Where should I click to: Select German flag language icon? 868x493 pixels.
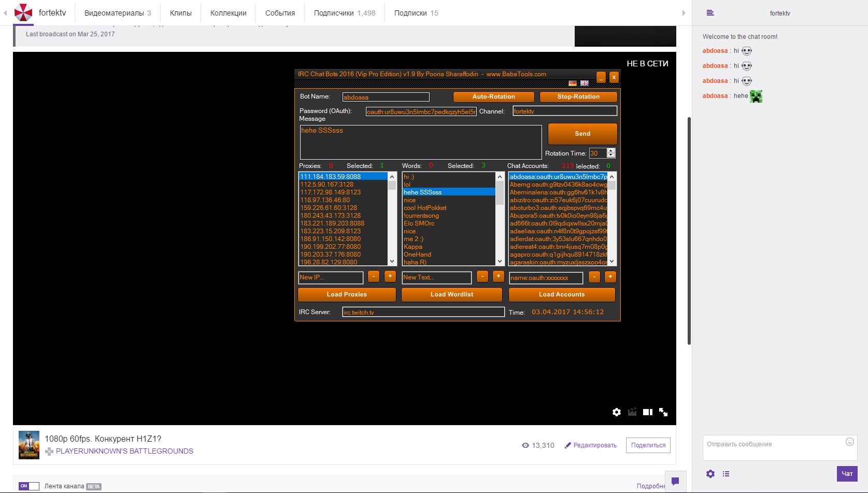[x=573, y=83]
